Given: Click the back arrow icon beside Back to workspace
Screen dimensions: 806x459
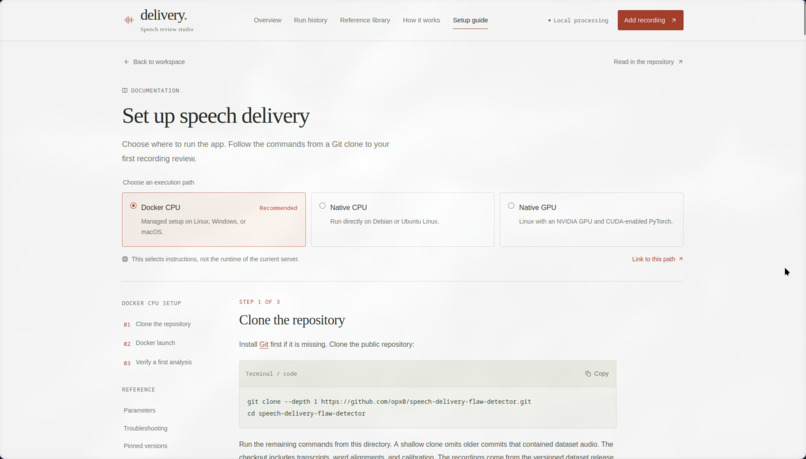Looking at the screenshot, I should (126, 62).
